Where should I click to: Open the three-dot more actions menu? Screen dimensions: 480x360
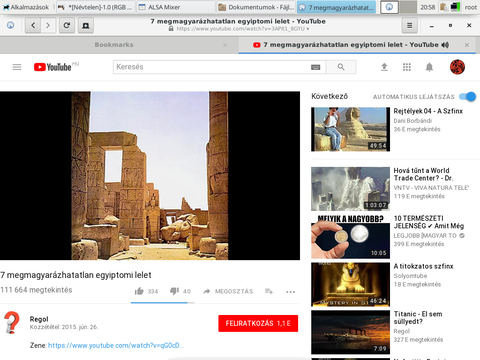[291, 292]
